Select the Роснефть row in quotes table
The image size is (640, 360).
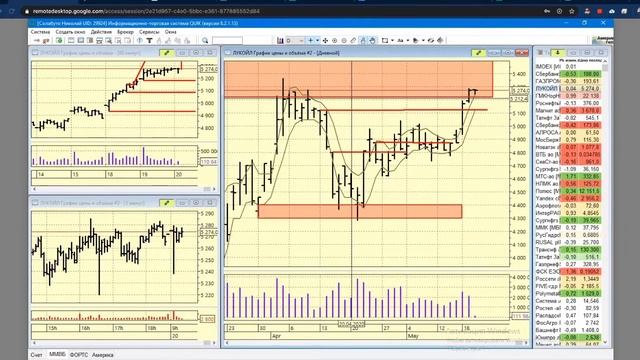click(568, 103)
